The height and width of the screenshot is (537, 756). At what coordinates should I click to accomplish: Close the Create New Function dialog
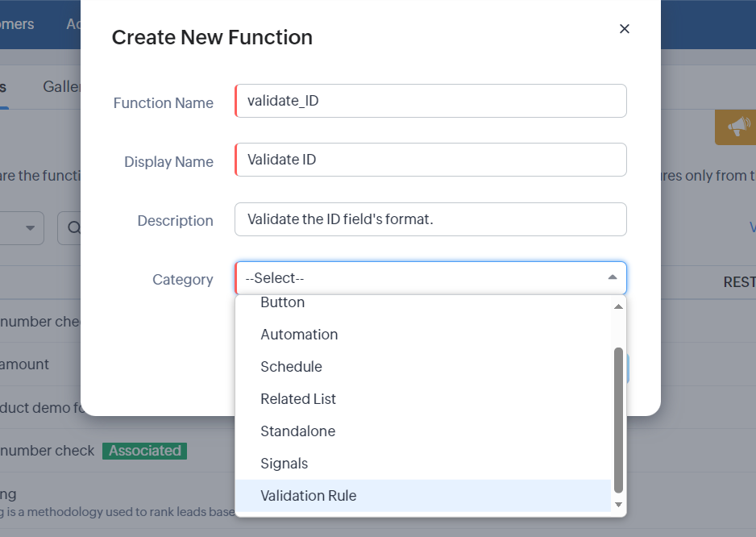point(624,29)
